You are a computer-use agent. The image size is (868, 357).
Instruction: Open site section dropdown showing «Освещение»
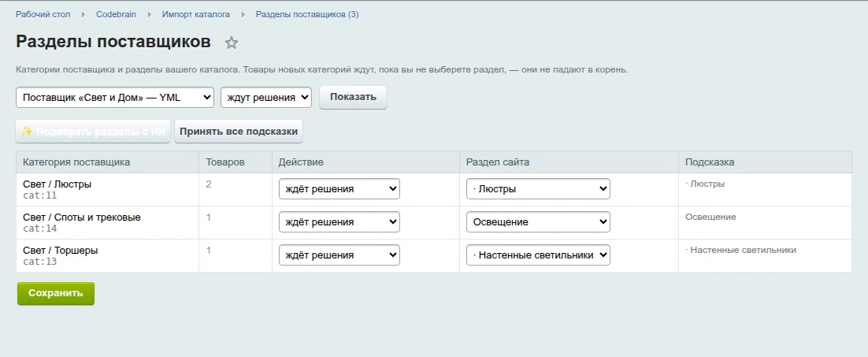coord(538,222)
